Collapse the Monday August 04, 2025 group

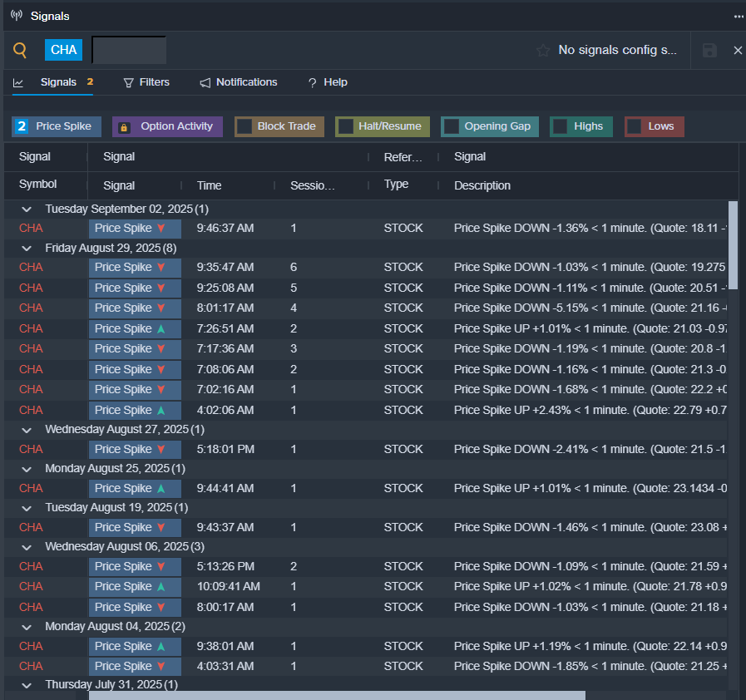(x=27, y=627)
